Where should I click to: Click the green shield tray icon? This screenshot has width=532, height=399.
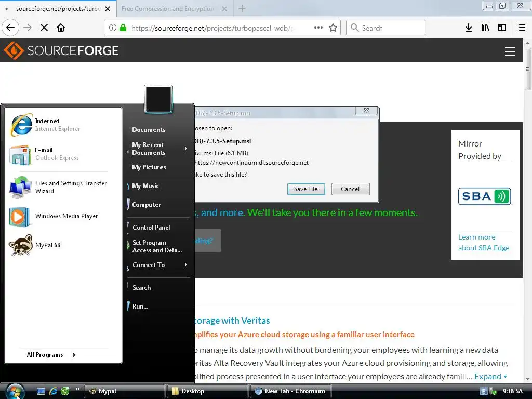(493, 392)
